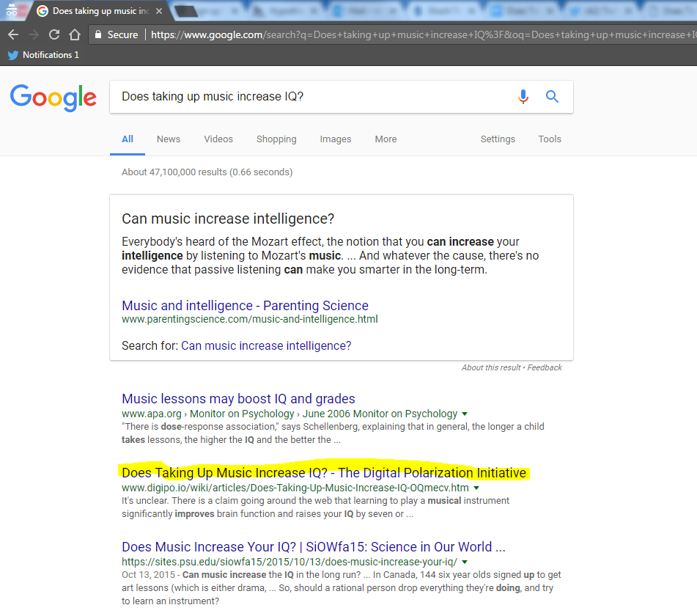This screenshot has height=616, width=697.
Task: Open dropdown arrow next to sites.psu.edu URL
Action: [465, 562]
